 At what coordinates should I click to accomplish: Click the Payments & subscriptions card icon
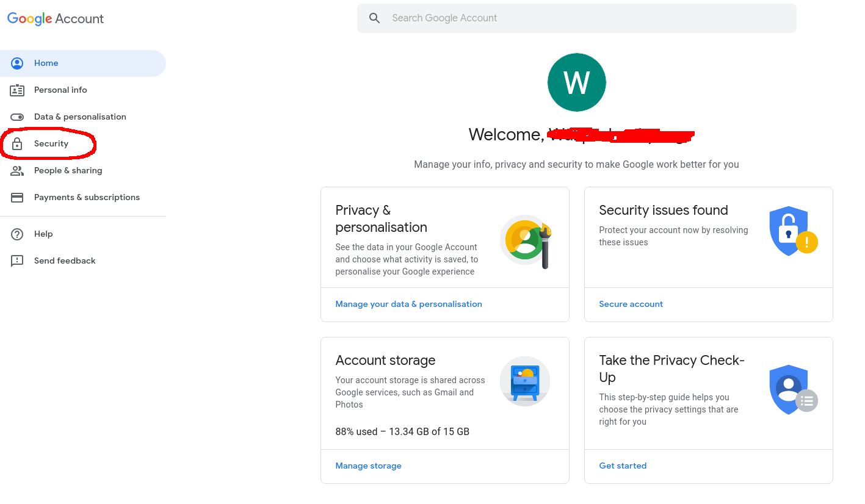17,197
